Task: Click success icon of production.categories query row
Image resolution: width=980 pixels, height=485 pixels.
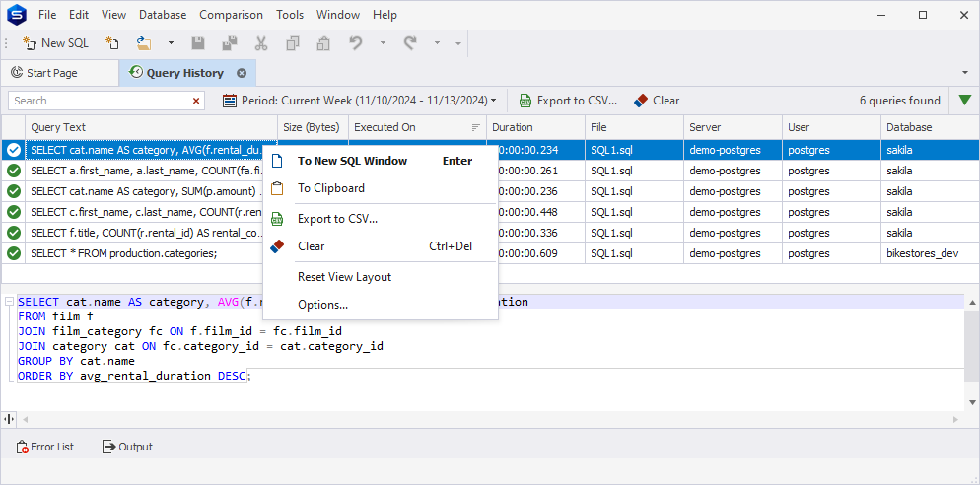Action: 14,253
